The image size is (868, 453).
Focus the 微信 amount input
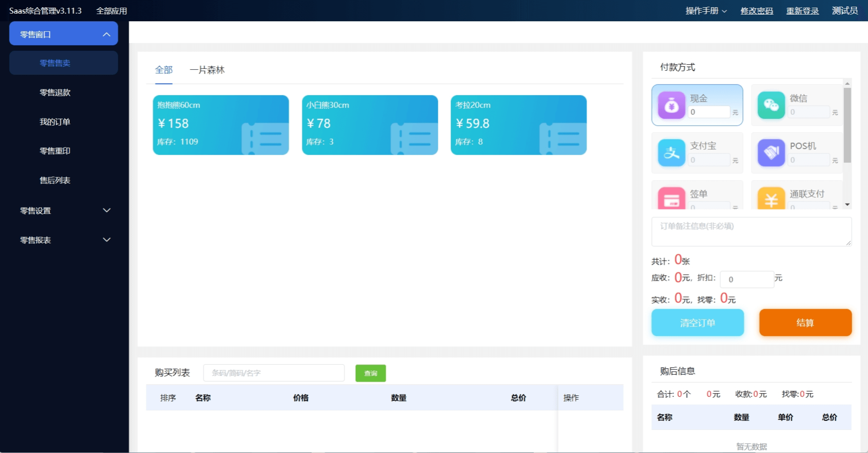809,112
